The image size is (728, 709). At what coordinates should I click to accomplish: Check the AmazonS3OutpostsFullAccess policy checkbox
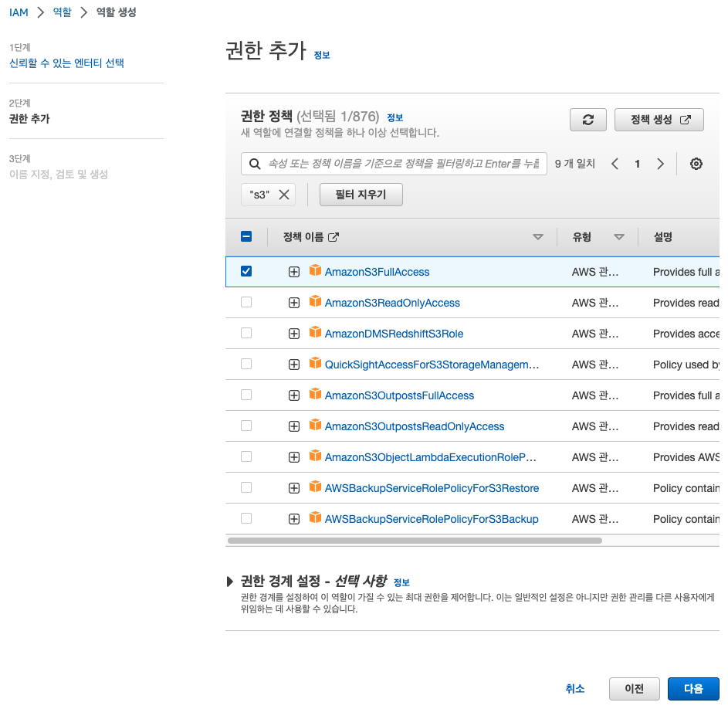point(246,395)
